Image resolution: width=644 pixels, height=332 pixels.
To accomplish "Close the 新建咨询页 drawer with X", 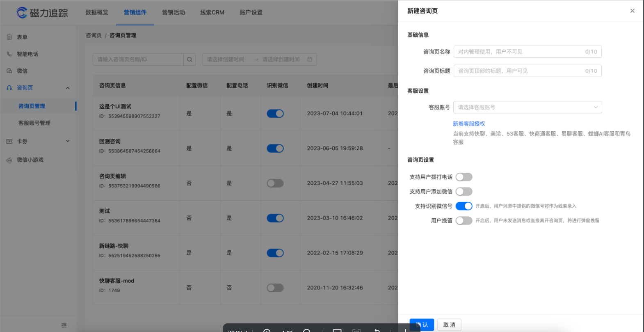I will [x=633, y=11].
